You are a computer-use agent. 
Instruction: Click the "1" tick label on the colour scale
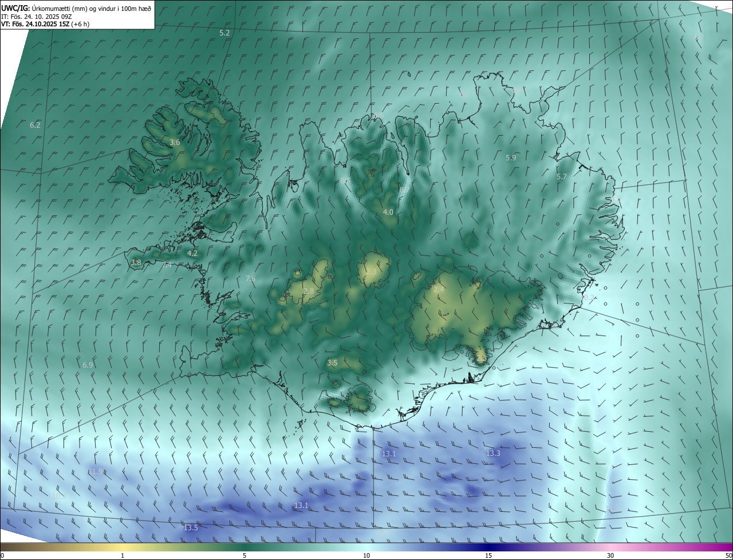[123, 555]
